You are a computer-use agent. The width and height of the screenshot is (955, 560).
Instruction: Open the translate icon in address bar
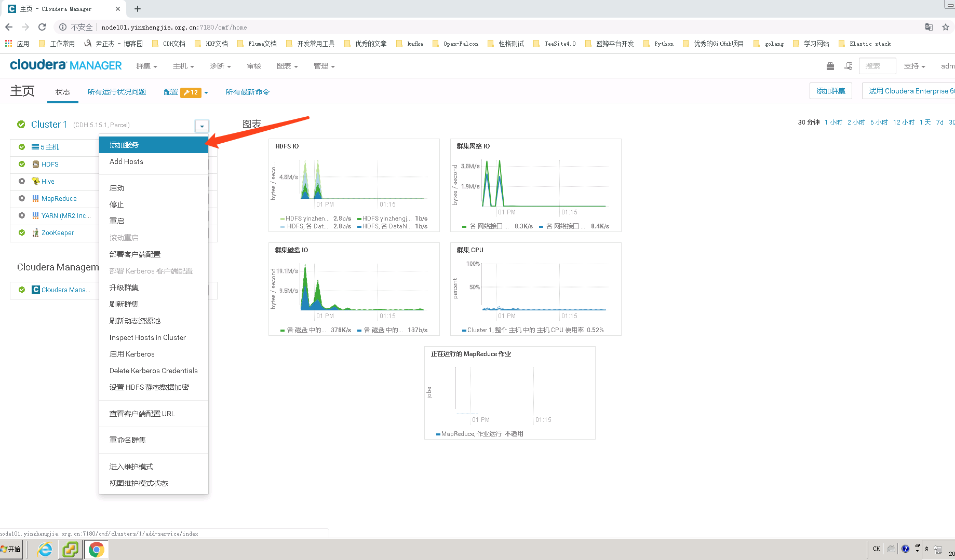[929, 27]
